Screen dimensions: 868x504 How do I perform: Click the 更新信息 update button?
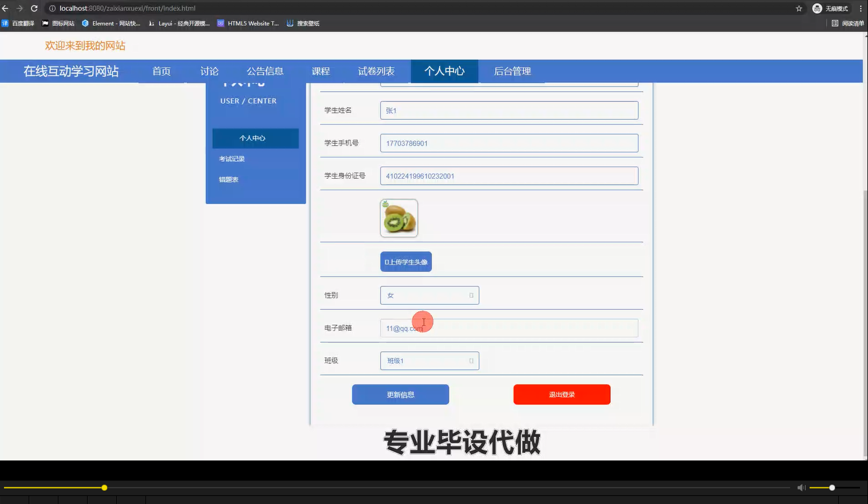pos(400,394)
